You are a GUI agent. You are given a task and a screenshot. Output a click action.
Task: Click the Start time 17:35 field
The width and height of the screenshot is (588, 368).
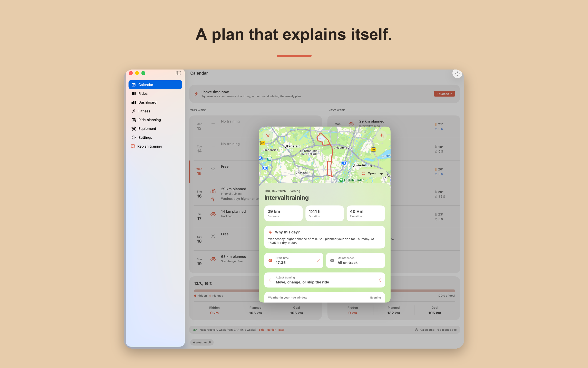[294, 260]
